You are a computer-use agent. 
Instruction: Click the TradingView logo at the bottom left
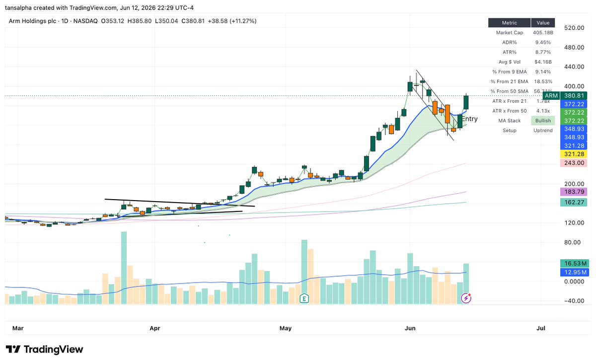click(x=44, y=349)
